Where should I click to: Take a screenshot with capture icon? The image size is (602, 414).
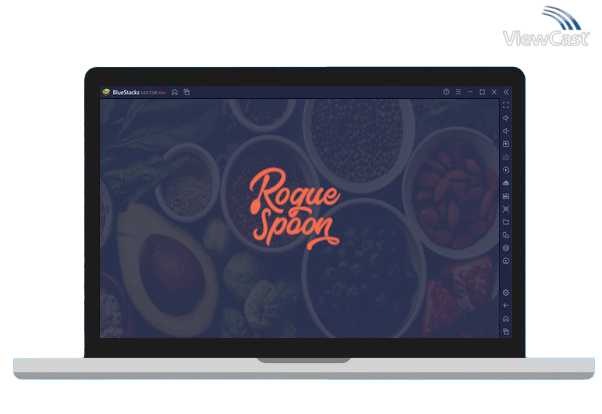coord(506,209)
